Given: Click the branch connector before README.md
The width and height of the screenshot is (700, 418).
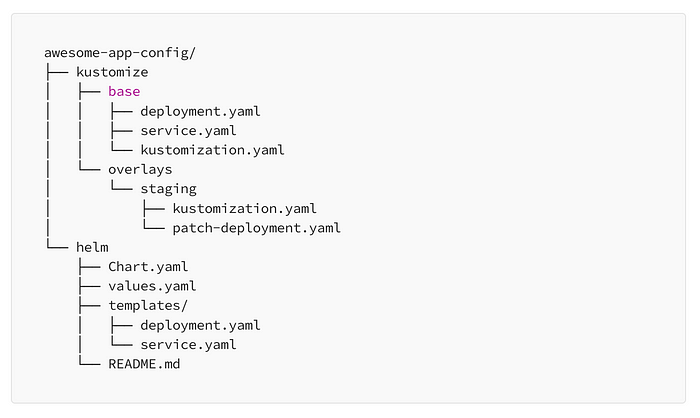Looking at the screenshot, I should click(x=88, y=364).
